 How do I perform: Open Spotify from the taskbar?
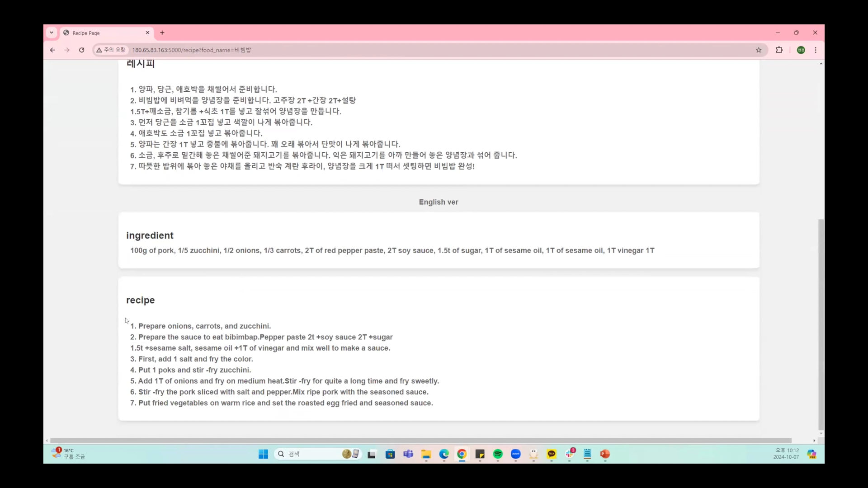498,454
